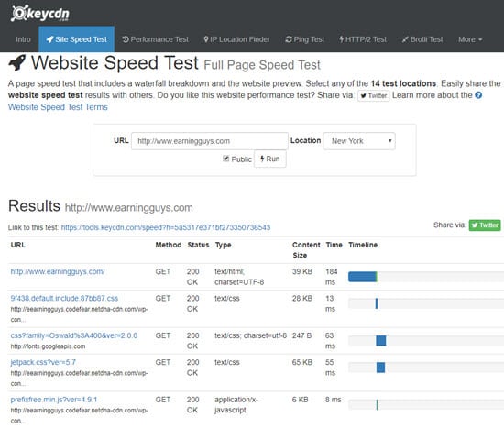Click the text/html; charset=UTF-8 type cell
Screen dimensions: 504x428
(239, 277)
